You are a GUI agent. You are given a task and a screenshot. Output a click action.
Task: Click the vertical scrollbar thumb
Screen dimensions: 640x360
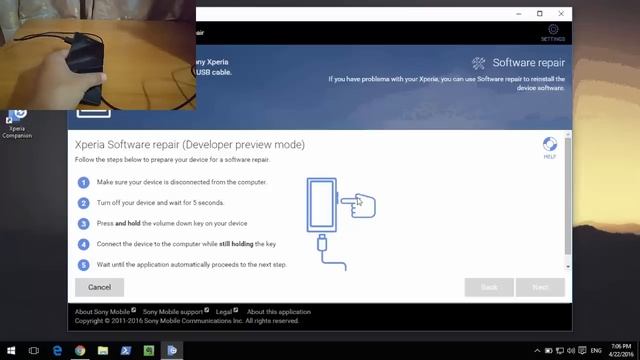click(x=568, y=196)
